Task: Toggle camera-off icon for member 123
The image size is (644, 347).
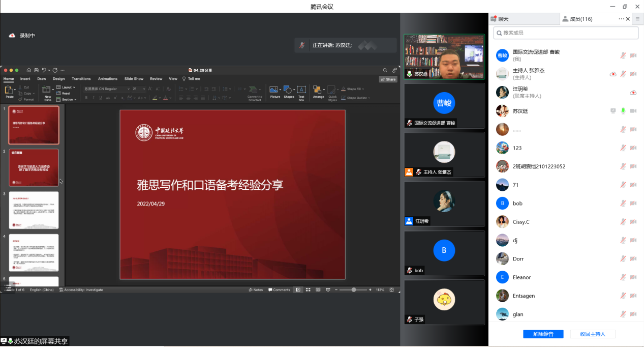Action: [633, 148]
